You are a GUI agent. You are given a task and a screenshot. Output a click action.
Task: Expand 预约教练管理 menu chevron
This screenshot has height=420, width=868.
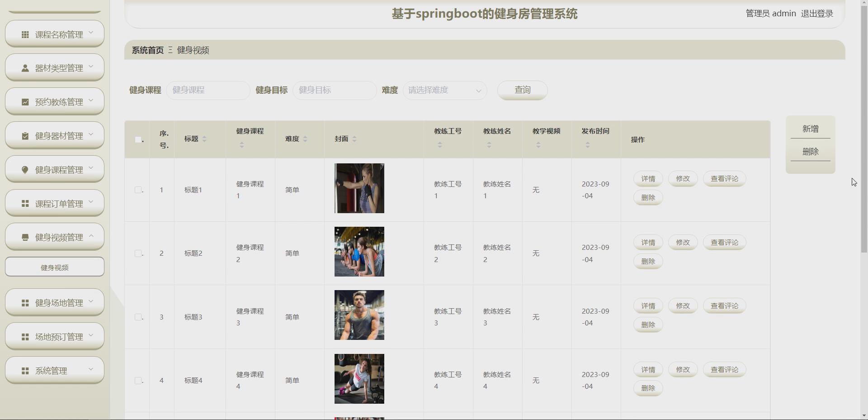tap(91, 100)
